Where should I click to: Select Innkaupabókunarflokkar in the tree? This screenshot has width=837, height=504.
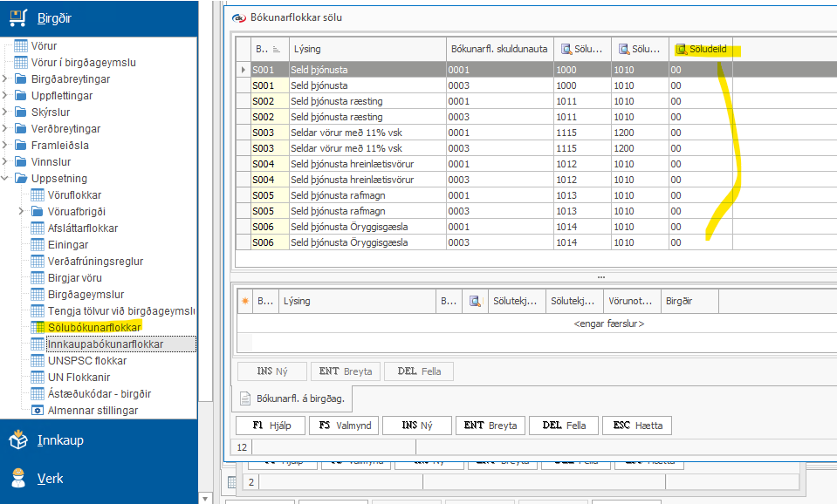[x=106, y=344]
